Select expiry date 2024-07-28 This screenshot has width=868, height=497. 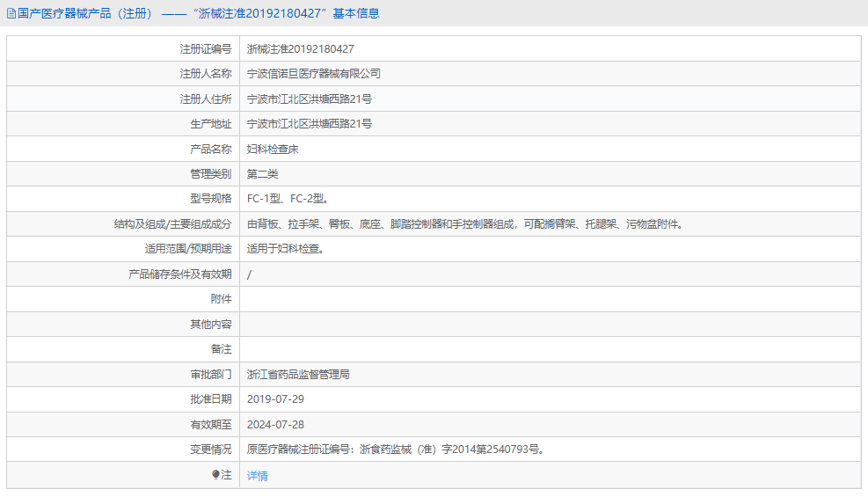tap(275, 425)
